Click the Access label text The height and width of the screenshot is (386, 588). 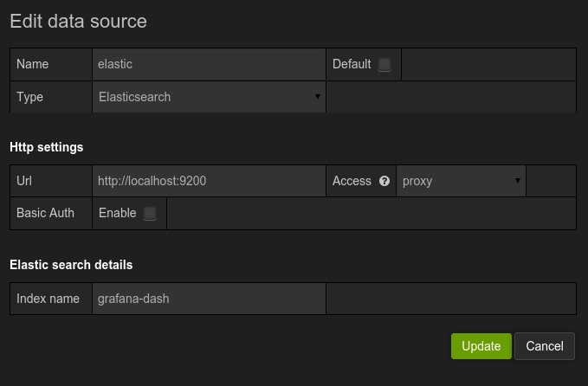click(352, 181)
